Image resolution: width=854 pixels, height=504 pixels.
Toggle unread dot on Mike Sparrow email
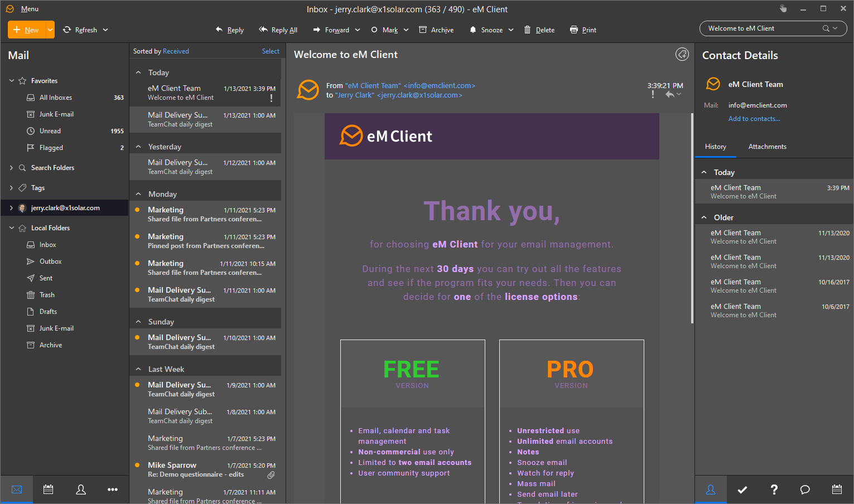(137, 465)
